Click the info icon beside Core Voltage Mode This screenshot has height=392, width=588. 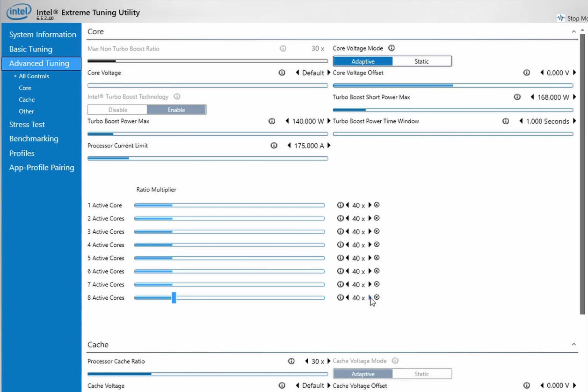(x=392, y=48)
